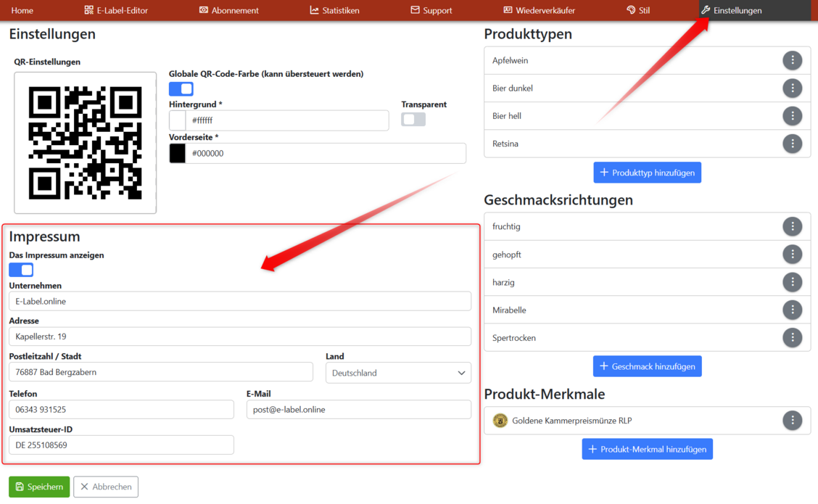
Task: Toggle Das Impressum anzeigen switch
Action: pyautogui.click(x=21, y=270)
